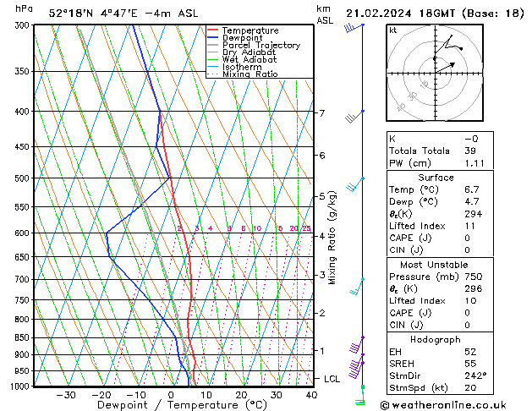Click the 850 hPa pressure label
The image size is (532, 411).
click(24, 337)
